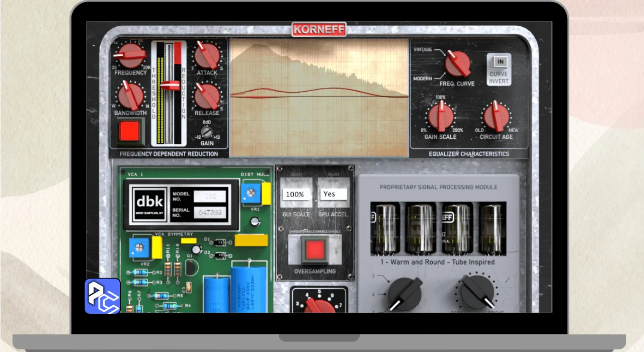Click the small GAIN knob
644x352 pixels.
tap(206, 133)
